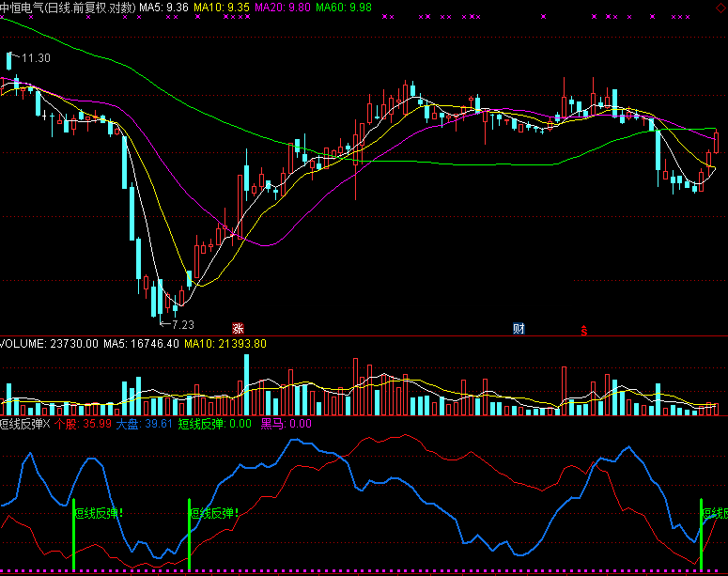
Task: Click the VOLUME: 23730.00 label
Action: pyautogui.click(x=49, y=344)
